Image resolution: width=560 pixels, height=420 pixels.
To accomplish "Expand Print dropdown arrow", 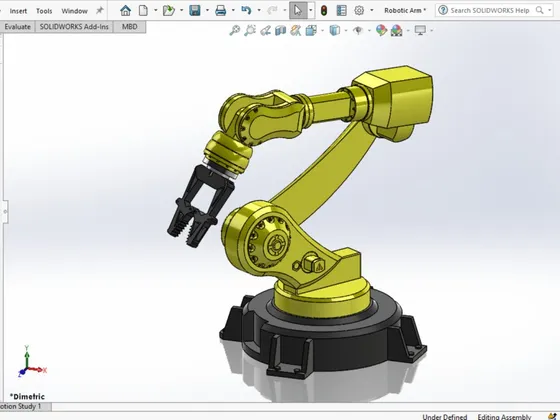I will point(233,11).
